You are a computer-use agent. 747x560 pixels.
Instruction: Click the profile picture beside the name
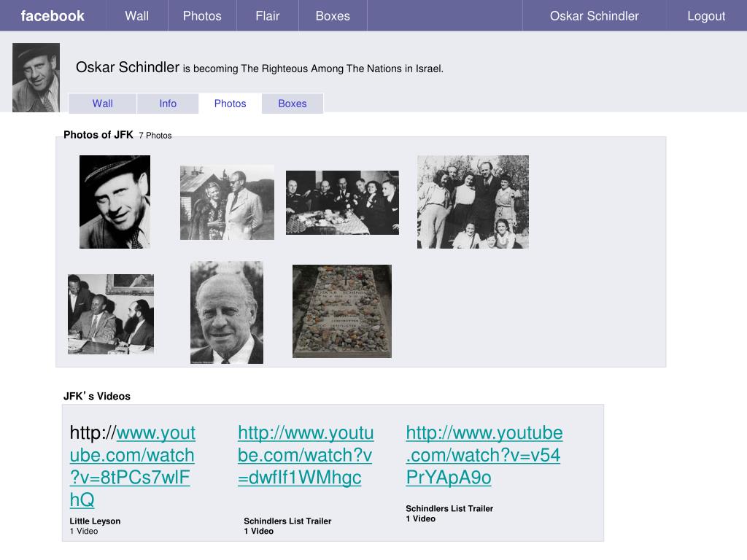pyautogui.click(x=36, y=77)
